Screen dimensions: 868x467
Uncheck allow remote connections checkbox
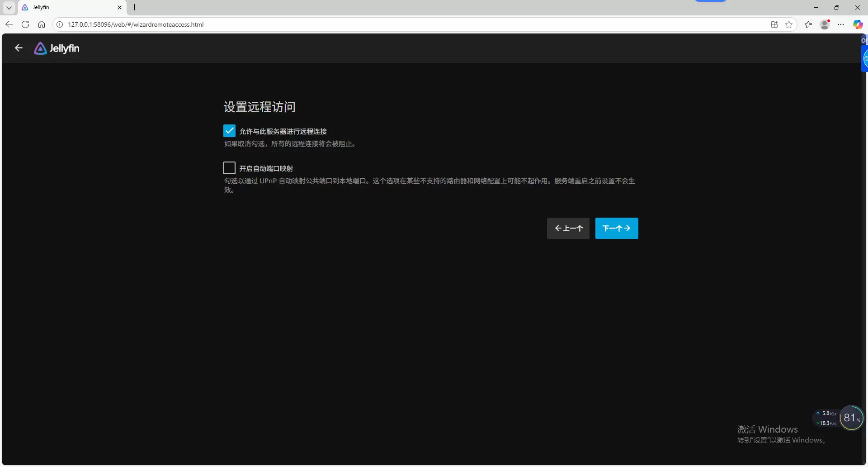tap(229, 131)
